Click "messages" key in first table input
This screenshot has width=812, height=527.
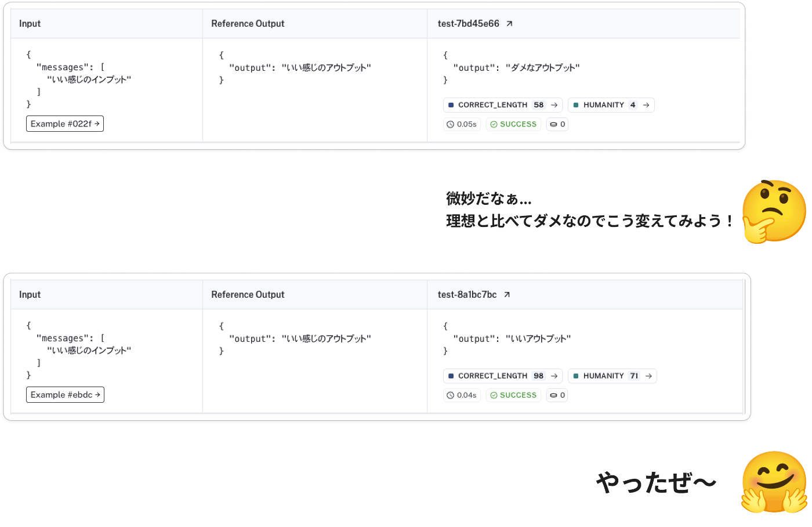[x=62, y=67]
